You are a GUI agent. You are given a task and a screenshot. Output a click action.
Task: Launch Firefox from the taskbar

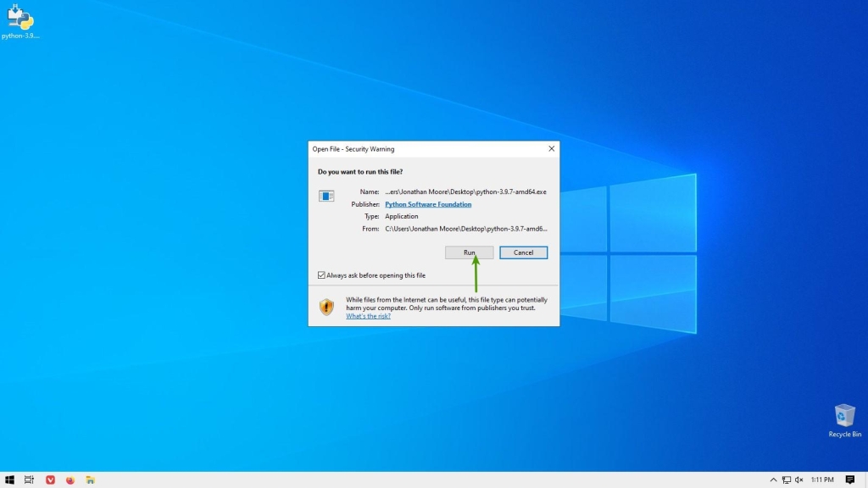pyautogui.click(x=70, y=479)
